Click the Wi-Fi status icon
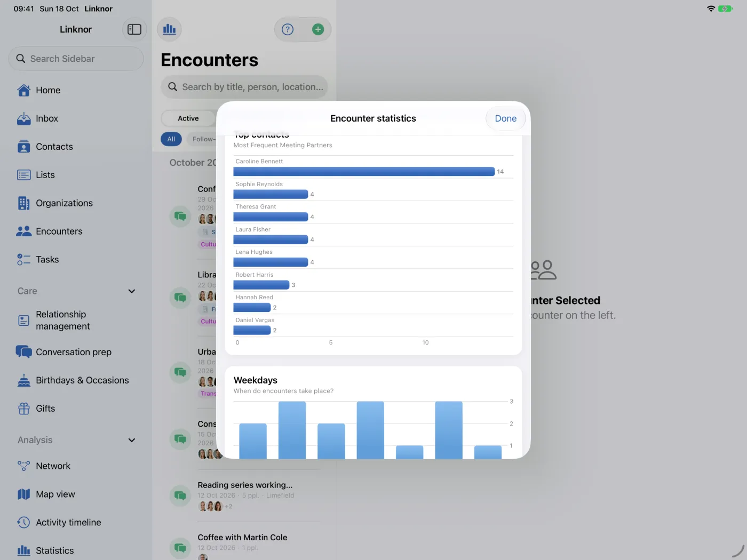The image size is (747, 560). click(711, 9)
